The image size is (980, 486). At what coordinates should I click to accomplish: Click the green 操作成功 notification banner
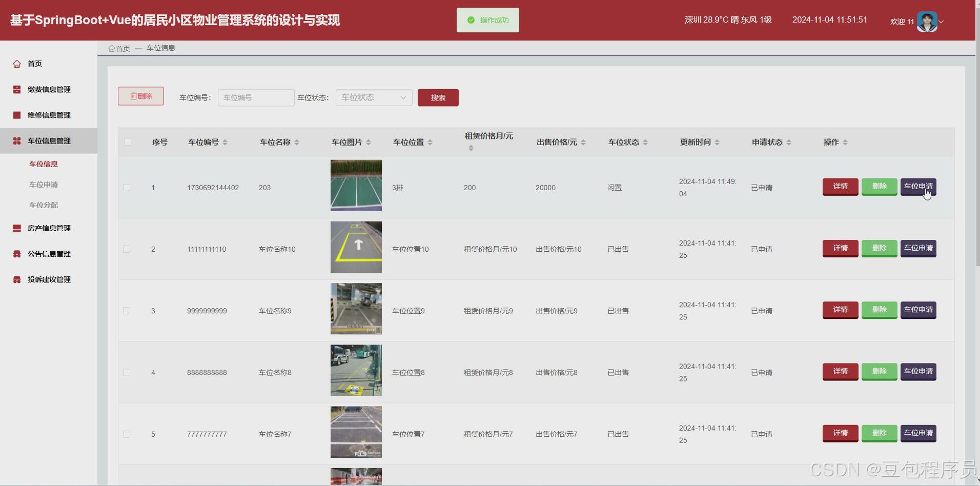(487, 20)
